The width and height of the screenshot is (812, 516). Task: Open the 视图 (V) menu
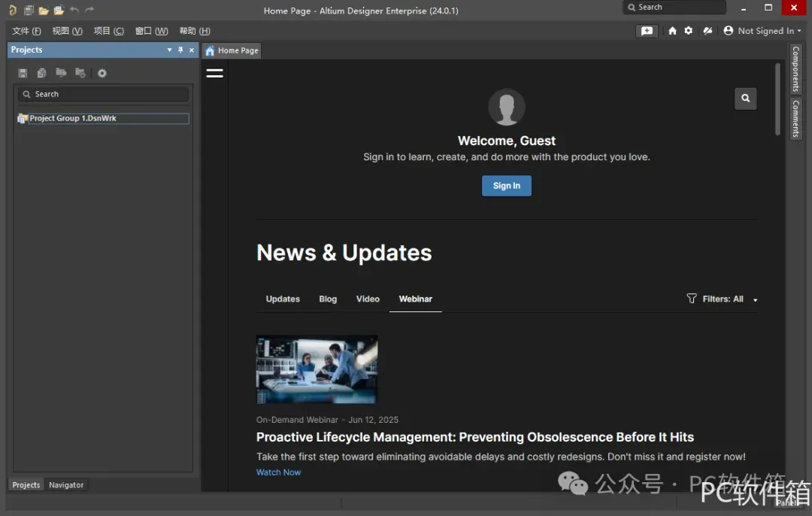[x=68, y=31]
